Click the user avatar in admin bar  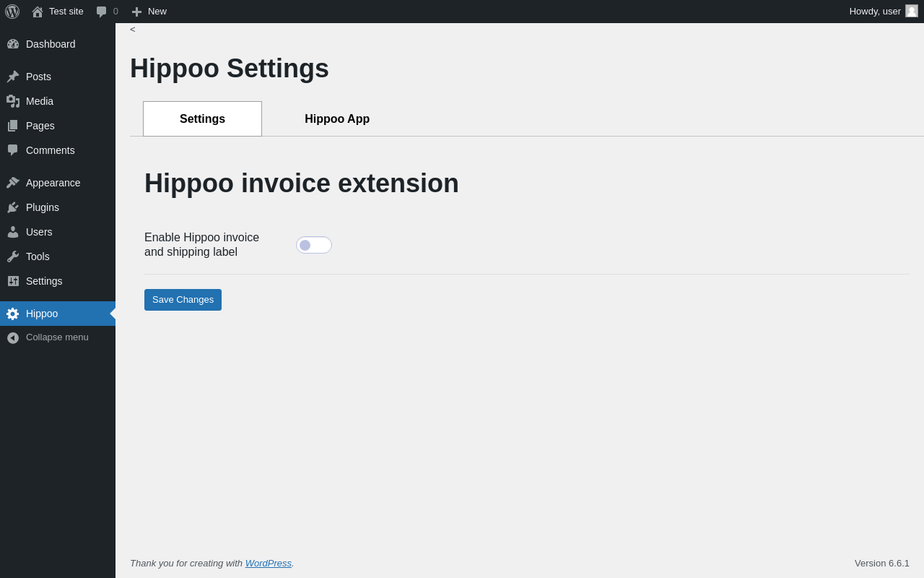912,12
